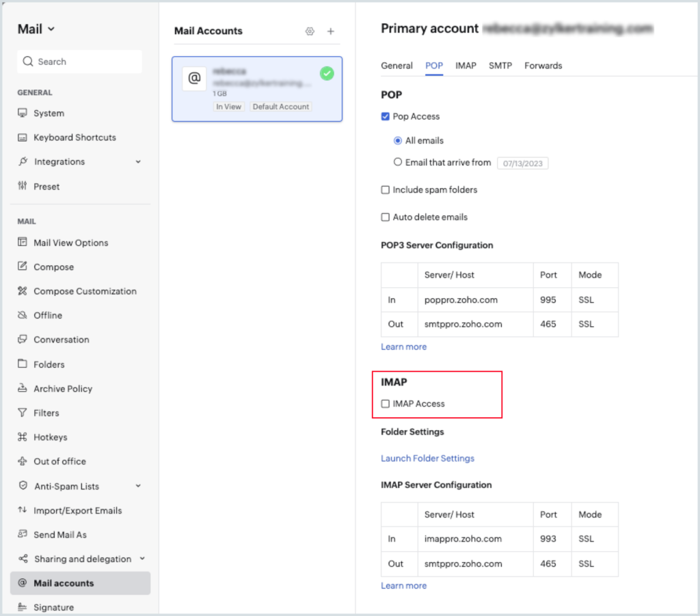Open the Mail Accounts settings gear icon
The width and height of the screenshot is (700, 616).
[310, 31]
